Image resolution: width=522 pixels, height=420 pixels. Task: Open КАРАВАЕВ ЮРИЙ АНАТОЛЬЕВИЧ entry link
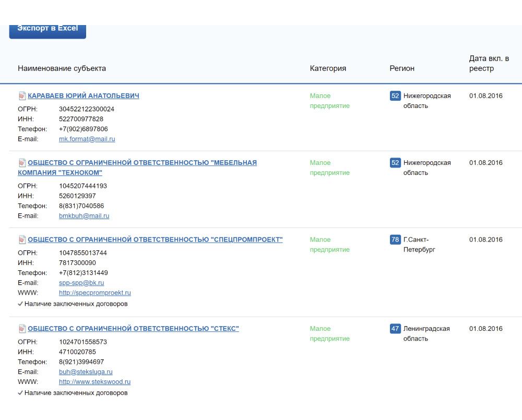coord(84,96)
